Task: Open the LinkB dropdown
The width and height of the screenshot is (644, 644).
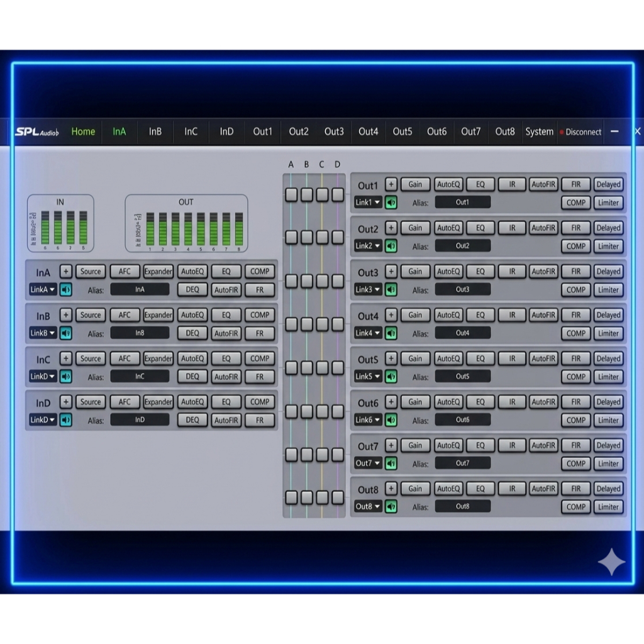Action: coord(43,333)
